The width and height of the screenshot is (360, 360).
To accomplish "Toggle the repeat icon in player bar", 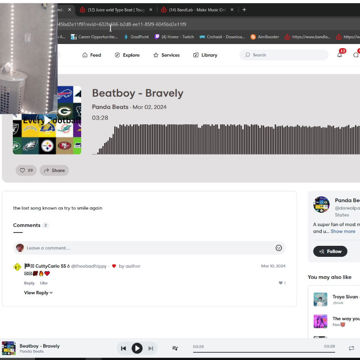I will click(x=351, y=348).
